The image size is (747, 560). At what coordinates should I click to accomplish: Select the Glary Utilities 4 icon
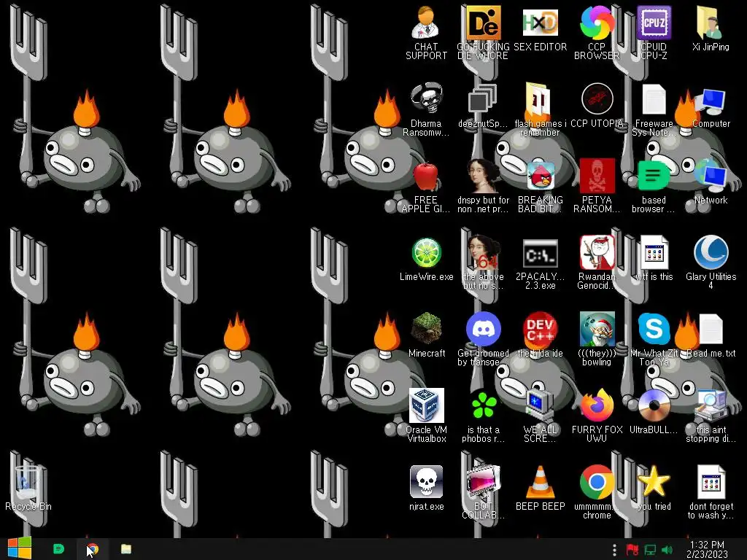click(x=711, y=253)
